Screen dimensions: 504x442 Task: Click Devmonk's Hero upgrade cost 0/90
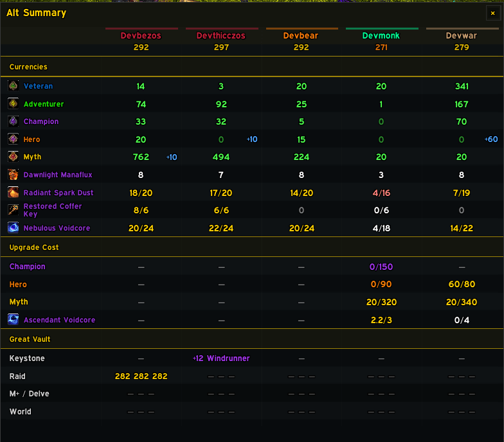381,284
